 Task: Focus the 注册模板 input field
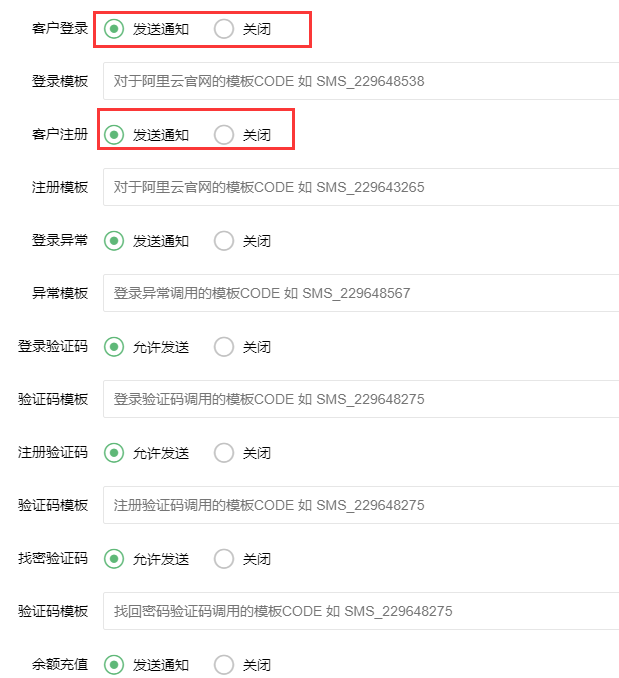click(x=360, y=187)
